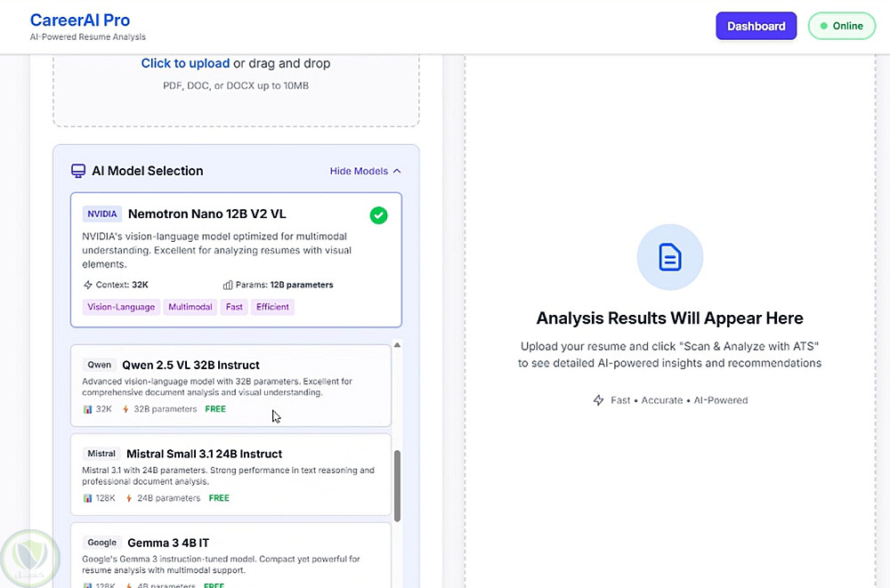This screenshot has width=890, height=588.
Task: Click the green checkmark on Nemotron Nano card
Action: click(378, 215)
